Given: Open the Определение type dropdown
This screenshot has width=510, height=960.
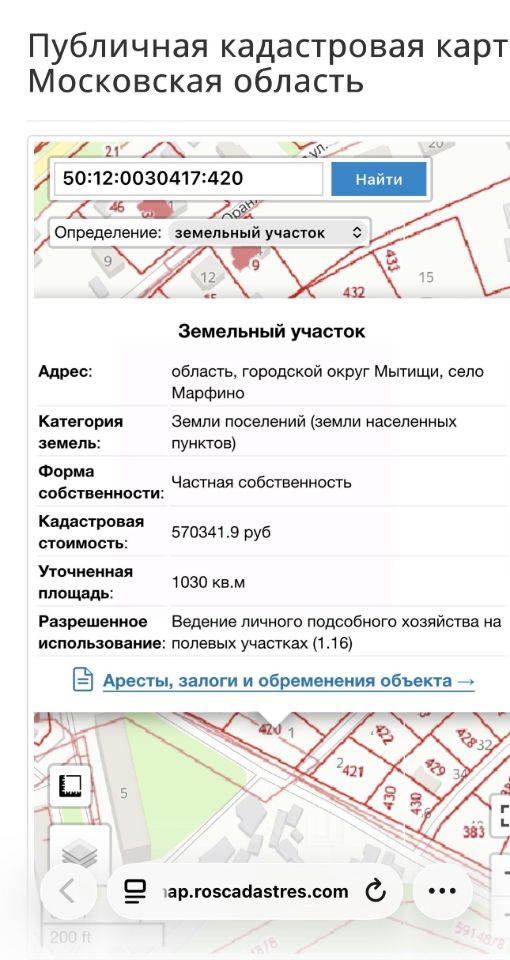Looking at the screenshot, I should (269, 233).
